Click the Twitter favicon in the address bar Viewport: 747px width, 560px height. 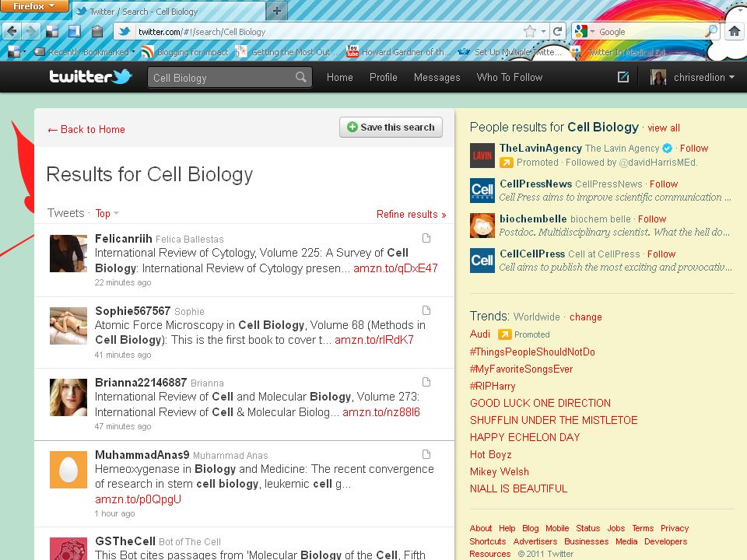pos(124,32)
